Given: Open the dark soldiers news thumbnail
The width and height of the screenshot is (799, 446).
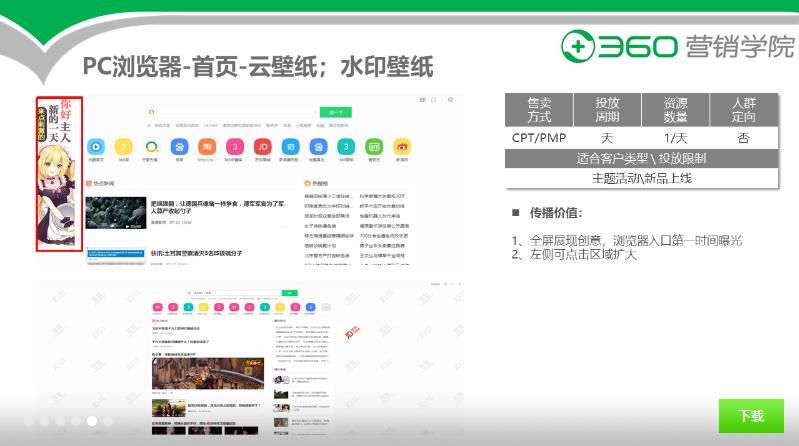Looking at the screenshot, I should coord(116,213).
